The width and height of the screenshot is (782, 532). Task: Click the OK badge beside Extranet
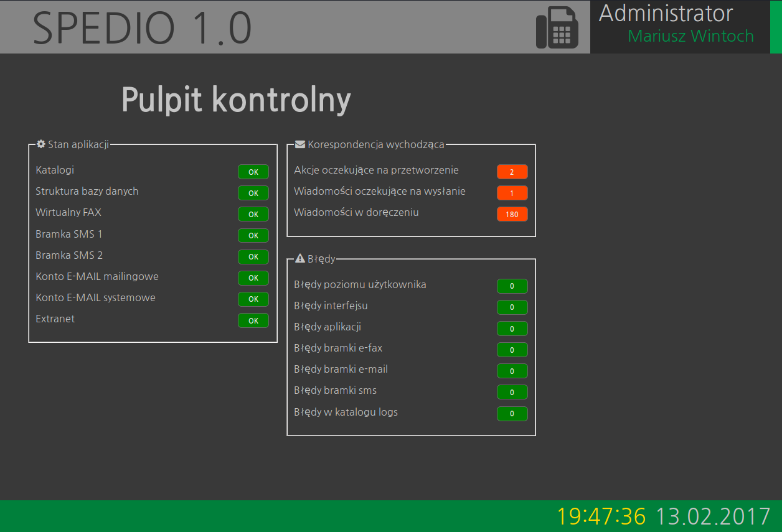click(x=253, y=320)
